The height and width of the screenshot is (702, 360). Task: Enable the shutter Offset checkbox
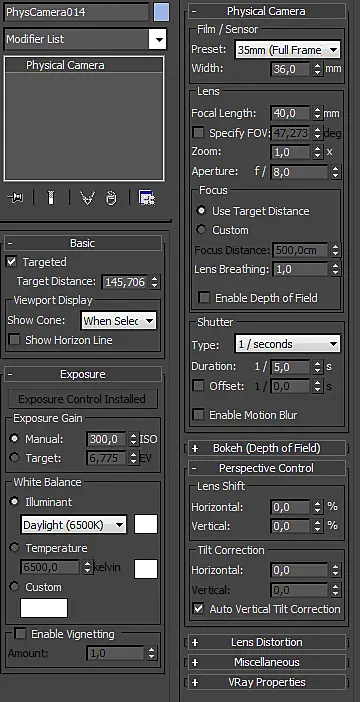(x=198, y=386)
